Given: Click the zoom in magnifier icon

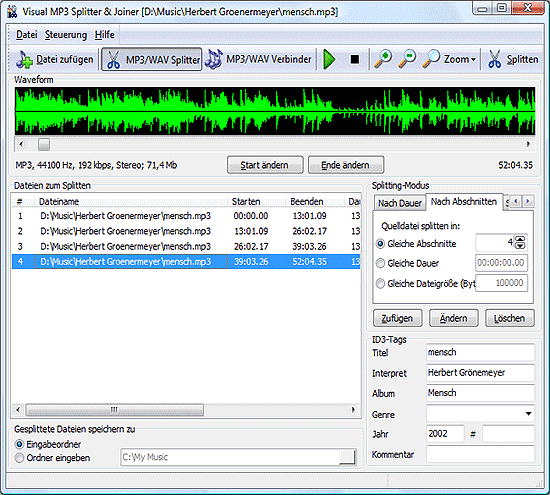Looking at the screenshot, I should click(x=383, y=59).
